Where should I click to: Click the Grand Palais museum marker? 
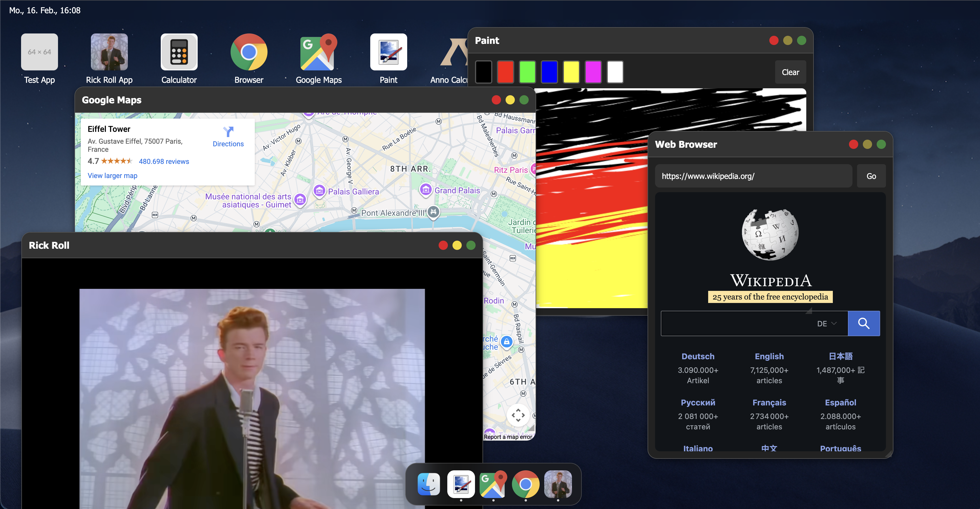tap(426, 190)
